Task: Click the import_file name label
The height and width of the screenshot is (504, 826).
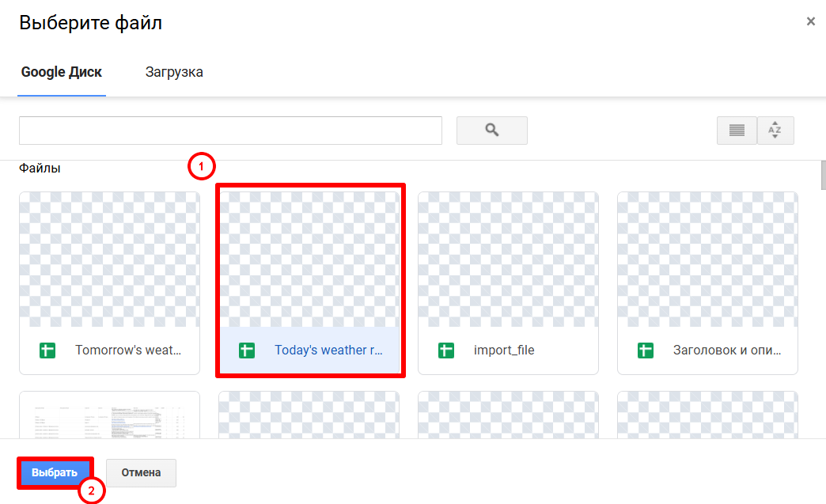Action: (504, 351)
